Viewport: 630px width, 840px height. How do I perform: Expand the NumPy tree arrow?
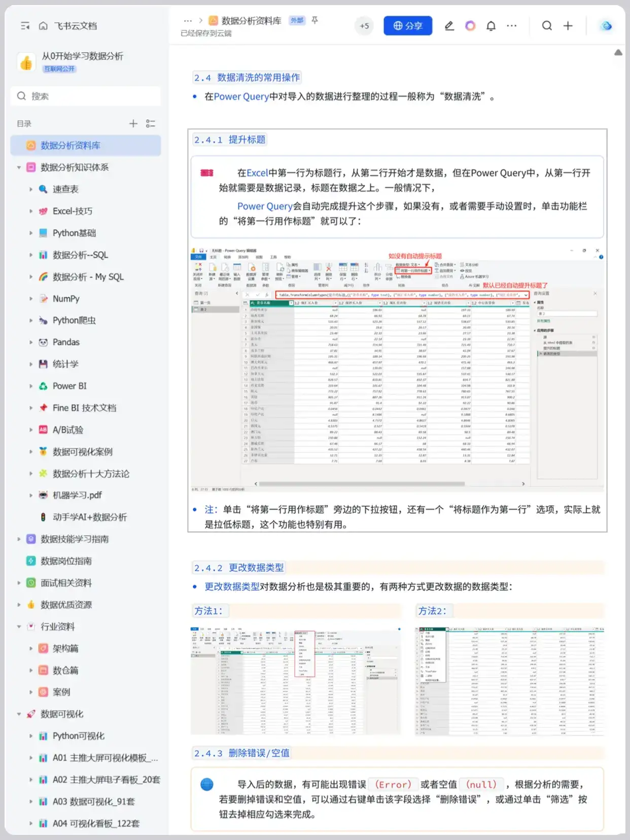pos(31,298)
